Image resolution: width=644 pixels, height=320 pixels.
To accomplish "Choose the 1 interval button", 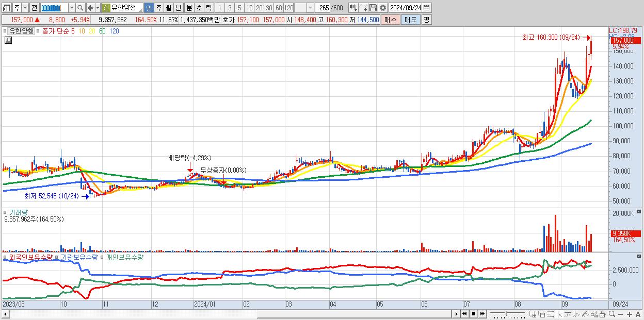I will pos(219,8).
